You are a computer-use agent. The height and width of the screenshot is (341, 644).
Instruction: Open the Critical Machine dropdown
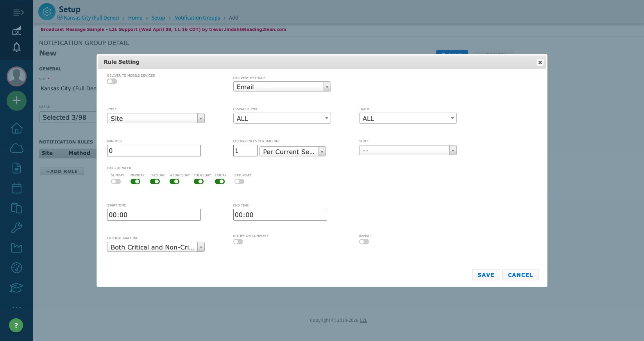tap(156, 247)
